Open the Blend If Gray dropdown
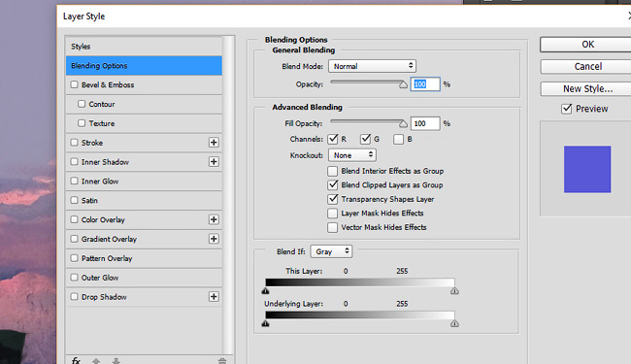The width and height of the screenshot is (631, 364). coord(331,251)
